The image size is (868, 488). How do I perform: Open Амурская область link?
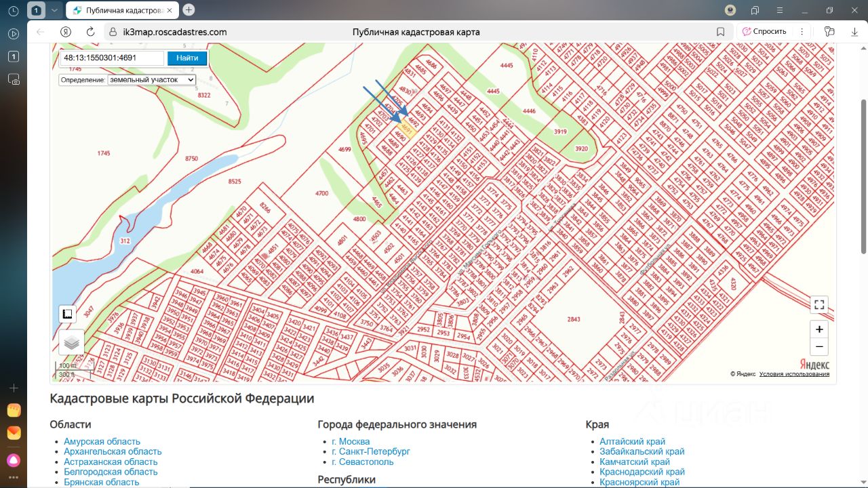pos(102,442)
